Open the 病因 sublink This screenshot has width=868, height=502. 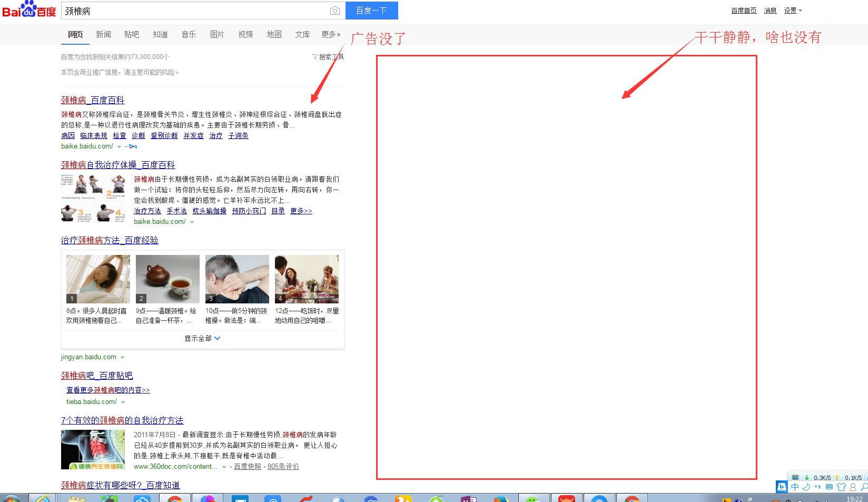click(68, 136)
